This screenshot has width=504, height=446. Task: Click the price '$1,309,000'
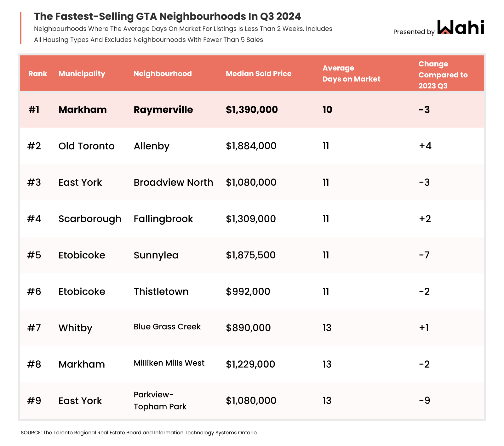point(251,219)
